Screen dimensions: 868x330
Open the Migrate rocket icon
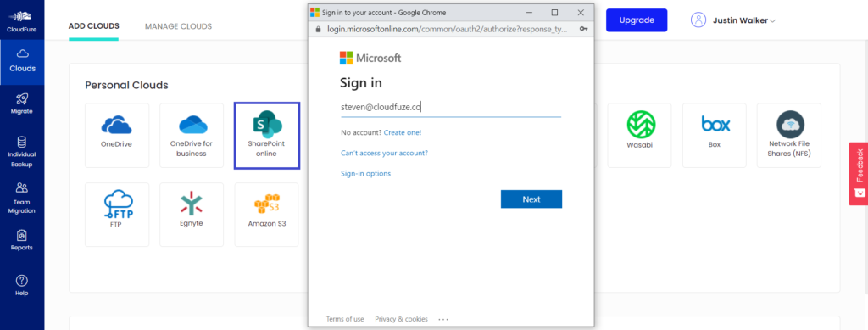(x=22, y=98)
